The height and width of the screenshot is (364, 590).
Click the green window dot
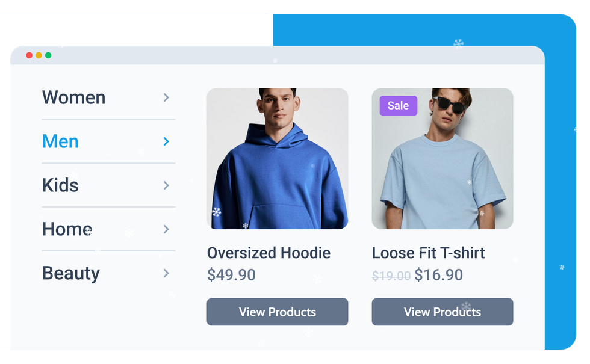tap(48, 55)
